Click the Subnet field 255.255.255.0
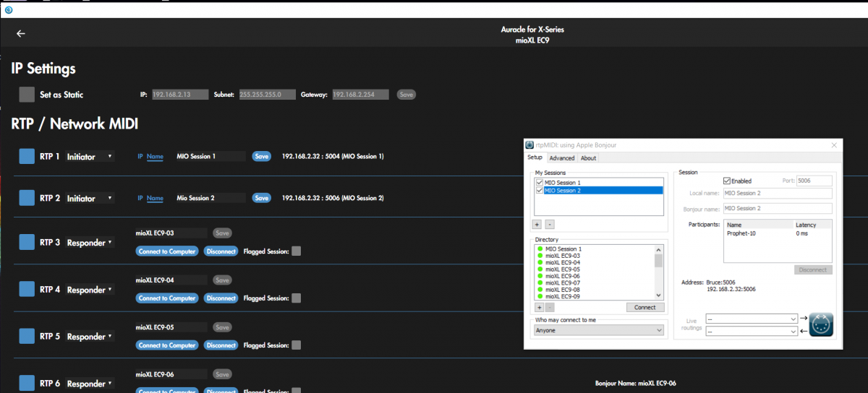 [267, 95]
